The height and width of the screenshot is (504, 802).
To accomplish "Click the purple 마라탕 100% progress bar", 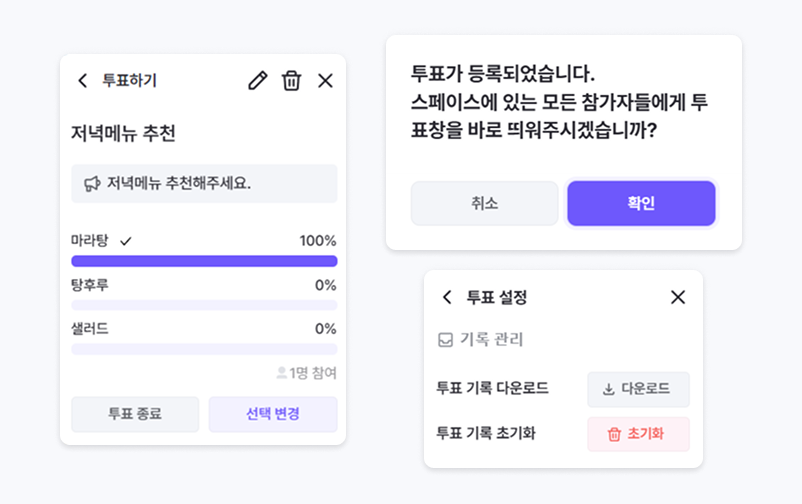I will [x=204, y=261].
